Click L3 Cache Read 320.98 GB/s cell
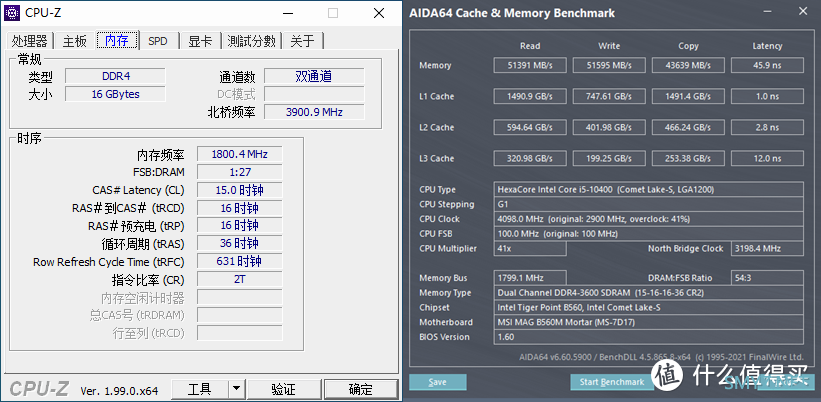This screenshot has height=402, width=821. click(530, 158)
